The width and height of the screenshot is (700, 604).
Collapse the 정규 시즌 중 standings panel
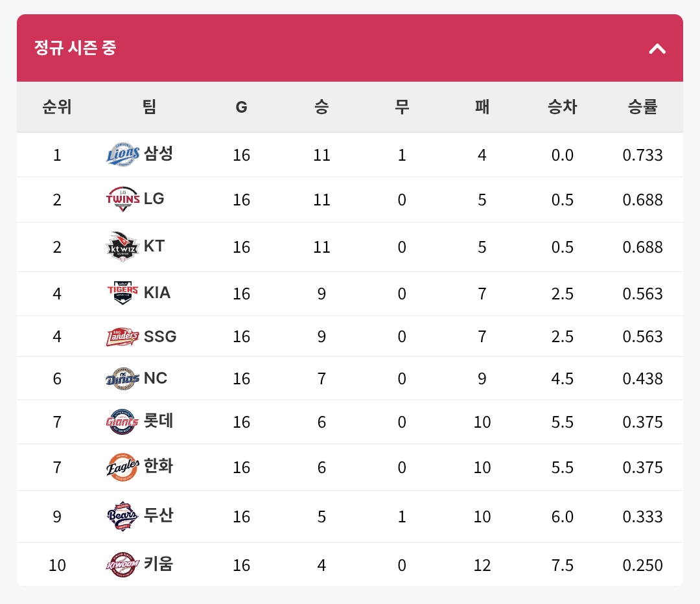pos(657,49)
